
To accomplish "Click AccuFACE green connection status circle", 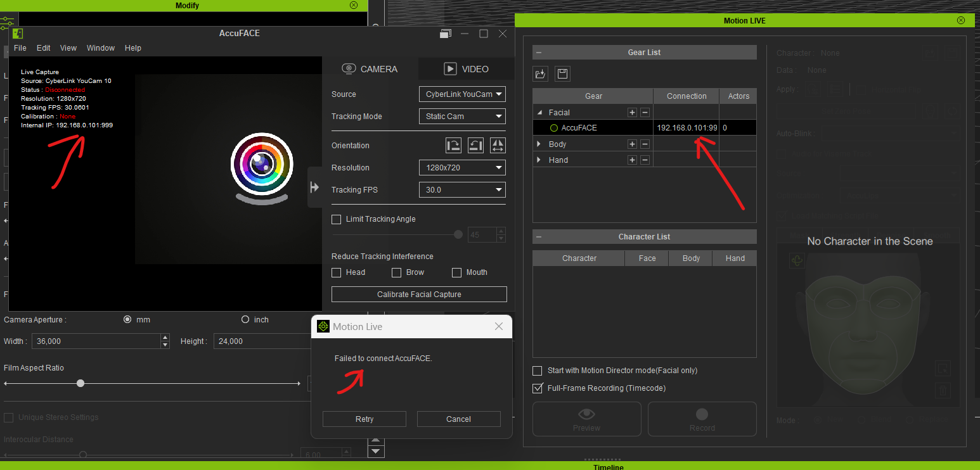I will pos(554,128).
